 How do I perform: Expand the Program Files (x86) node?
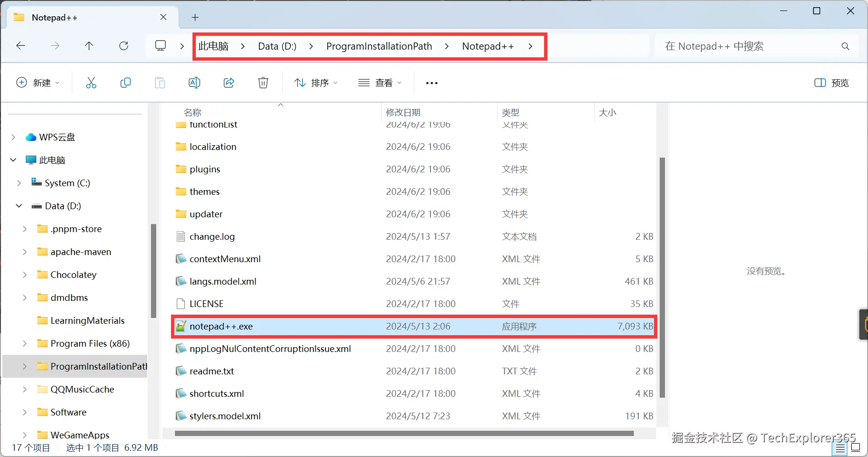coord(25,344)
